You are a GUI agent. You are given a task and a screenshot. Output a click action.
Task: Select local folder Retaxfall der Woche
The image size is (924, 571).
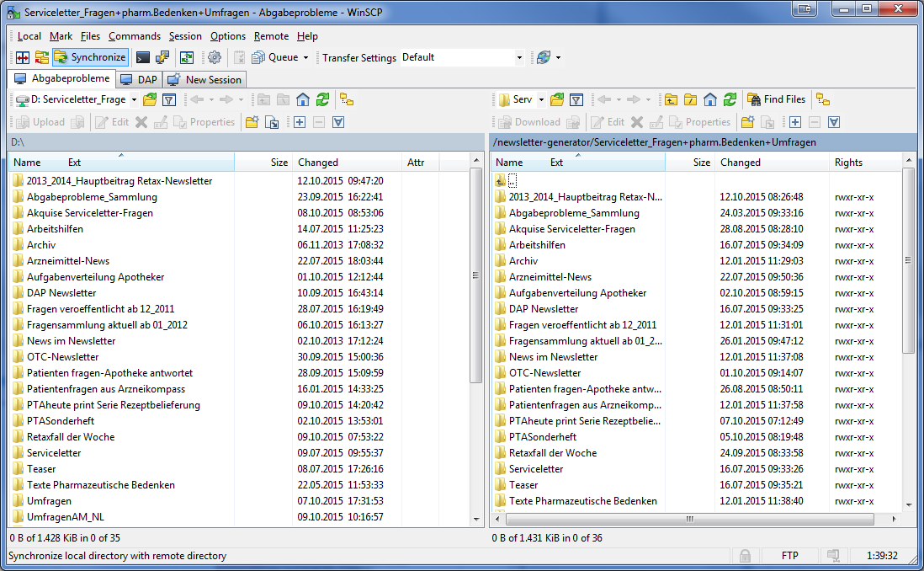coord(71,437)
